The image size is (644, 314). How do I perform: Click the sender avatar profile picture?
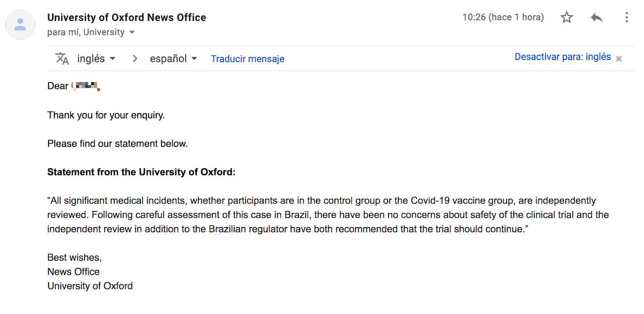pos(20,25)
